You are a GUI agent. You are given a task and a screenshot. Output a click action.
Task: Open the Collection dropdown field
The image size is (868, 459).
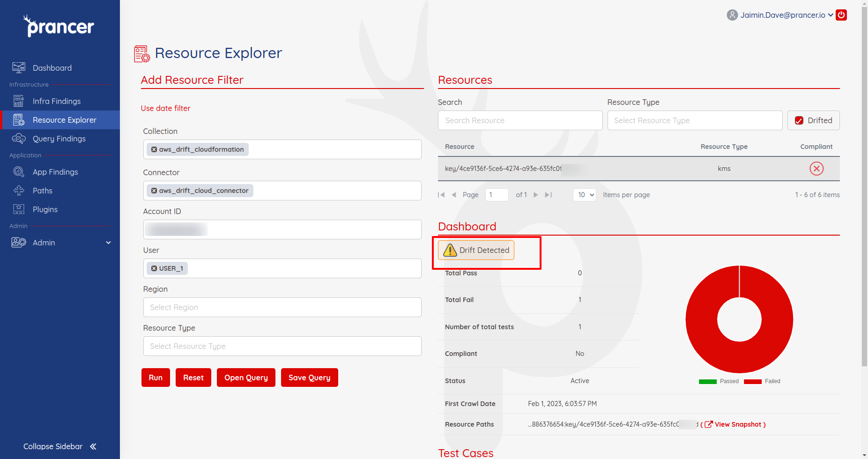click(282, 149)
